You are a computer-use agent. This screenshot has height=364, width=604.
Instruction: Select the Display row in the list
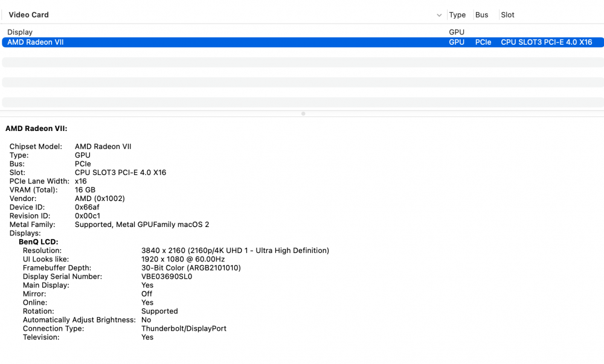303,33
